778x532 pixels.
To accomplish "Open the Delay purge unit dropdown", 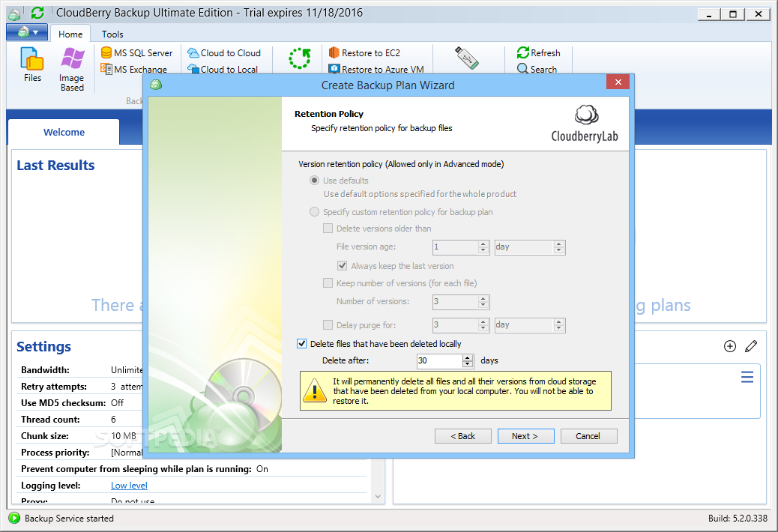I will pyautogui.click(x=530, y=325).
